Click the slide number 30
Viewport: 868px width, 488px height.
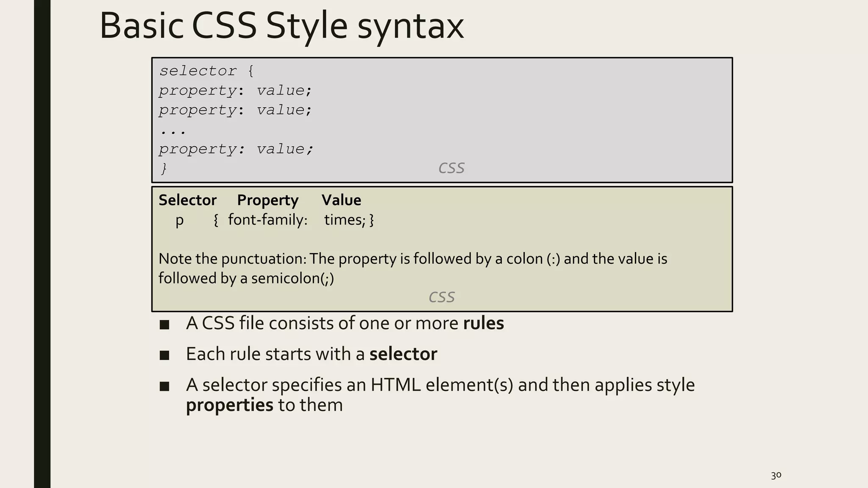pos(776,475)
